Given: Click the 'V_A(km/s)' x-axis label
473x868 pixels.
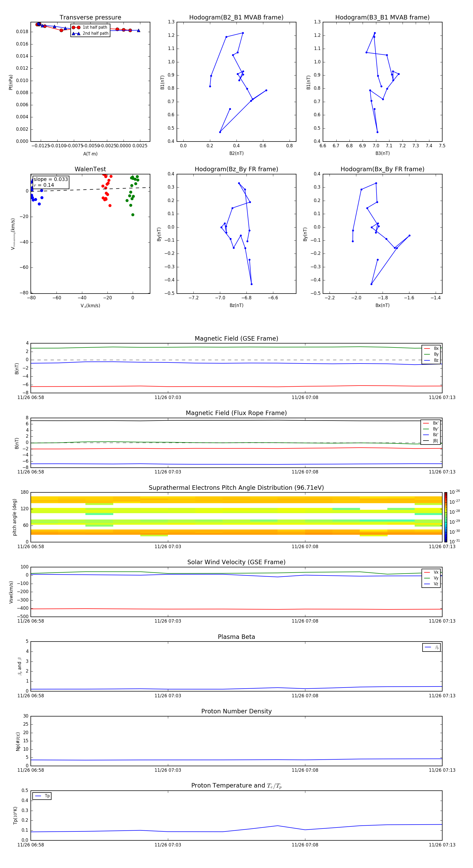Looking at the screenshot, I should (x=90, y=306).
